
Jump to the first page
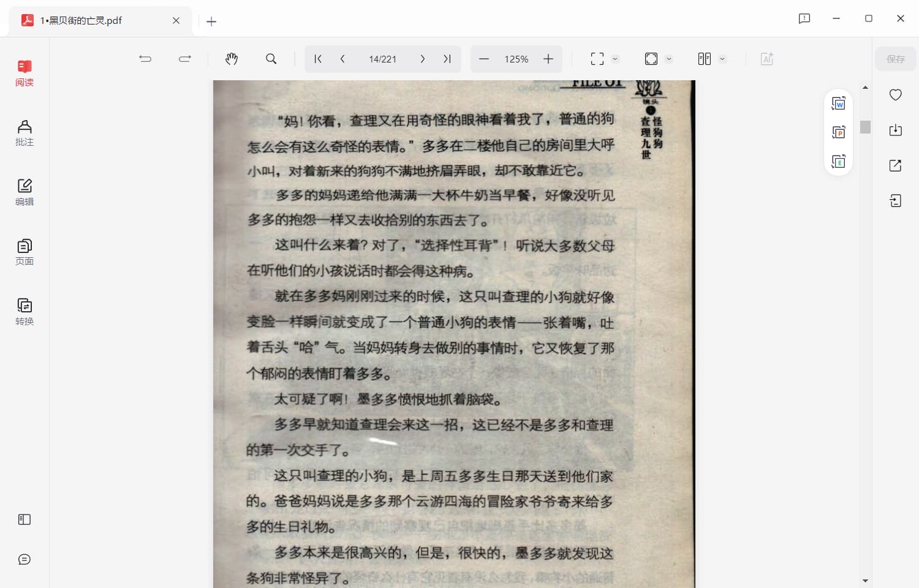click(x=318, y=59)
